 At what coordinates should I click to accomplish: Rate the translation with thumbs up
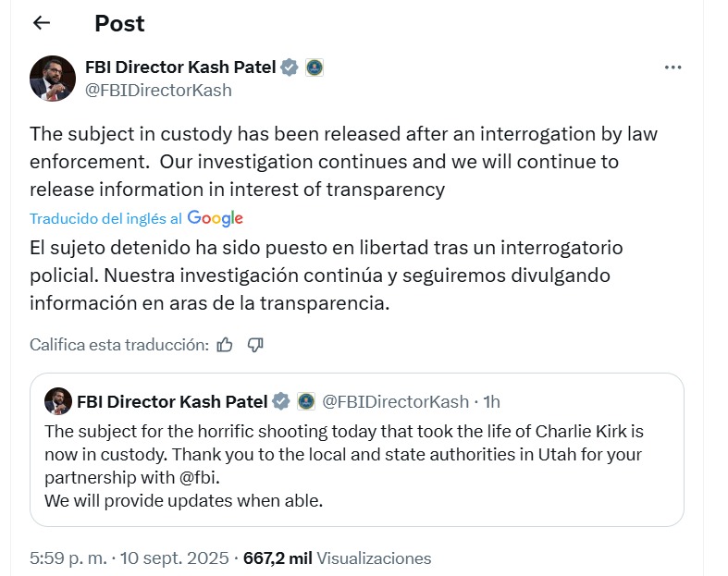pyautogui.click(x=225, y=345)
